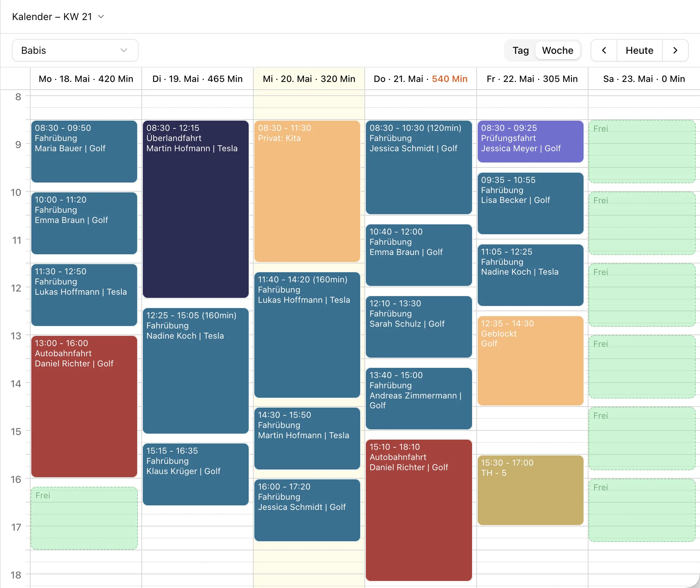Viewport: 700px width, 588px height.
Task: Open Jessica Meyer Prüfungsfahrt appointment
Action: [530, 141]
